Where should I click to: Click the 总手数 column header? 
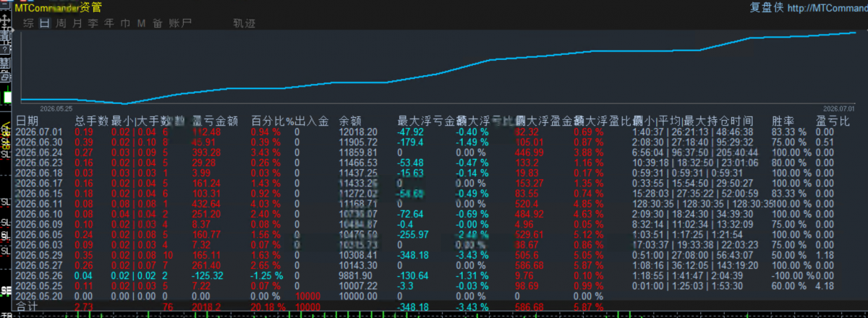[x=92, y=121]
